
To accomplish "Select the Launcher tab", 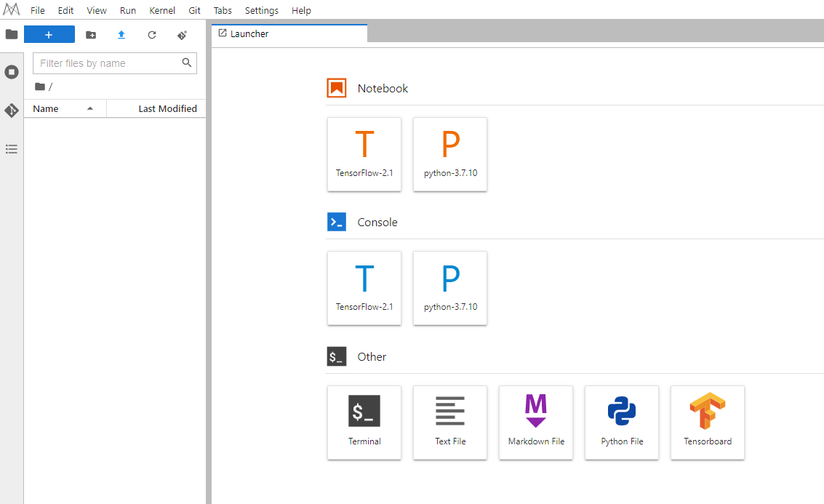I will 289,33.
